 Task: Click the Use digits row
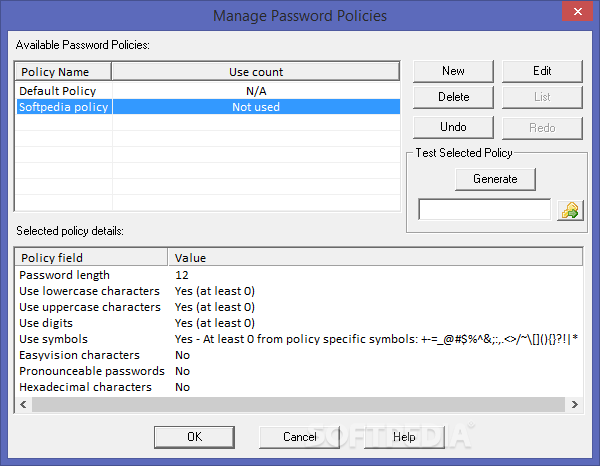point(299,323)
